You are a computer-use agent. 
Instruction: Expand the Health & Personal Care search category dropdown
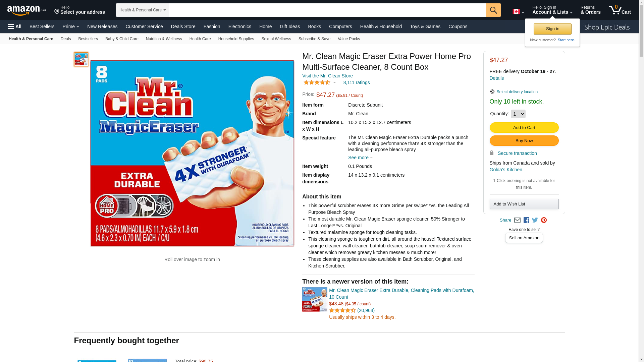click(x=142, y=10)
